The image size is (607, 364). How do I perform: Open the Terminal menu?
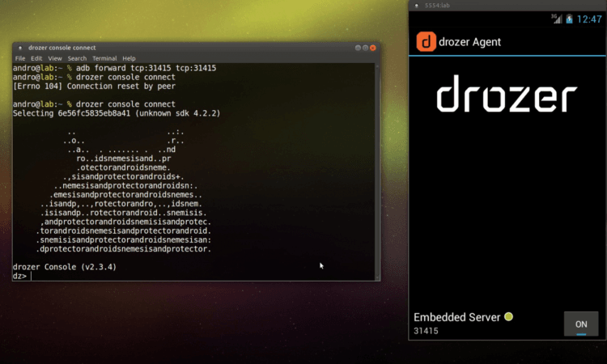(104, 58)
